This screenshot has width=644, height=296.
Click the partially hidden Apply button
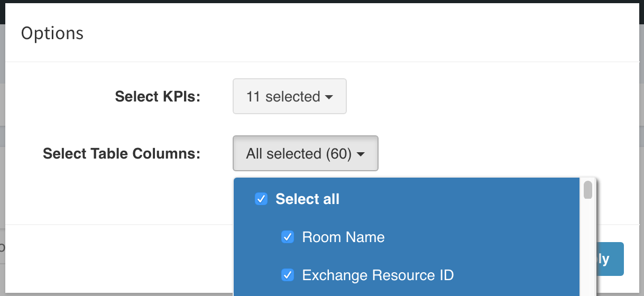(610, 259)
